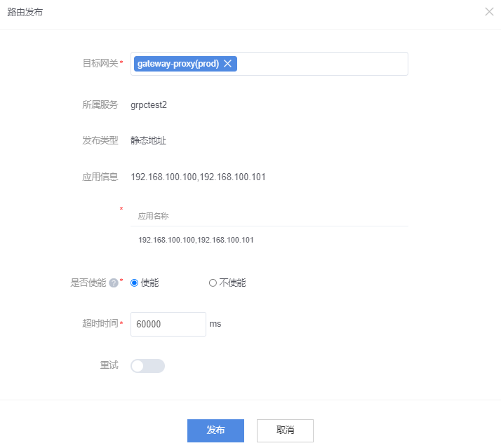Remove the gateway-proxy(prod) tag
The height and width of the screenshot is (448, 501).
(x=227, y=64)
